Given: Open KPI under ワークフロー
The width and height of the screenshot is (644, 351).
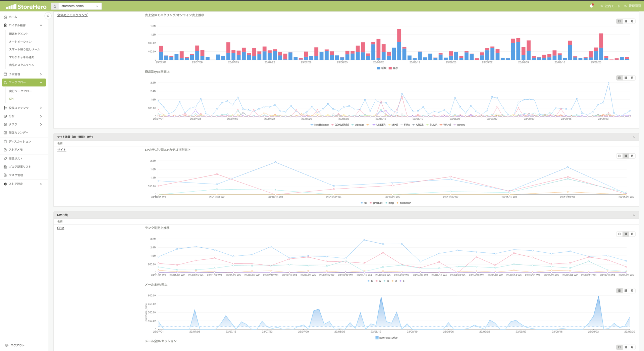Looking at the screenshot, I should (x=11, y=99).
